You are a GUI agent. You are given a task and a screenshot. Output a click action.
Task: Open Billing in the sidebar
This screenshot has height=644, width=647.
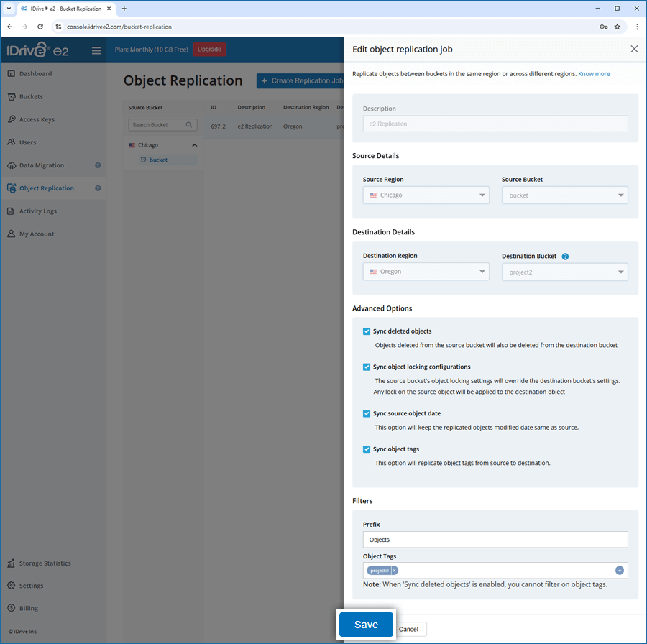(x=29, y=608)
